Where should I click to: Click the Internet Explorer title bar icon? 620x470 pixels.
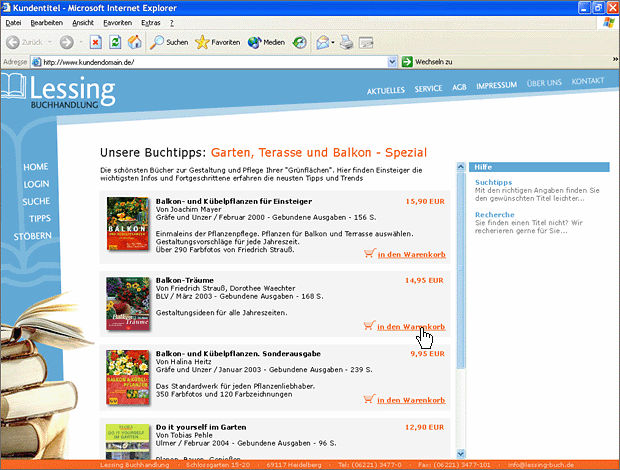pyautogui.click(x=6, y=7)
